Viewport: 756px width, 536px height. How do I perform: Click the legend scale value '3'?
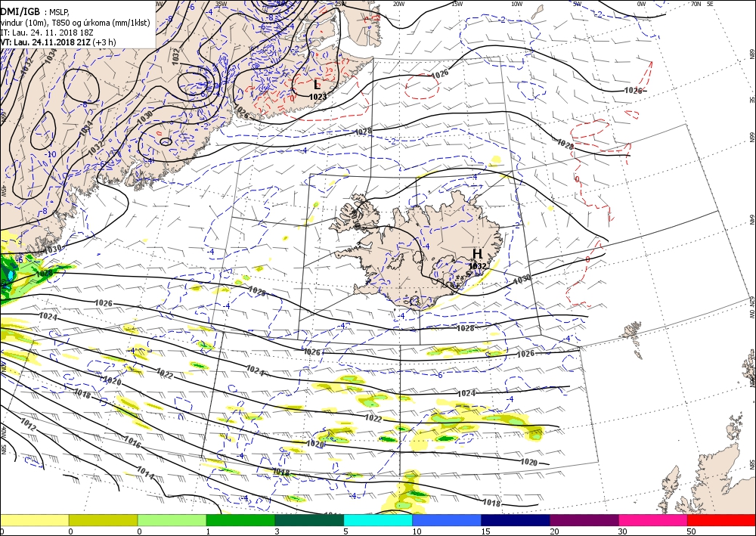(x=277, y=531)
